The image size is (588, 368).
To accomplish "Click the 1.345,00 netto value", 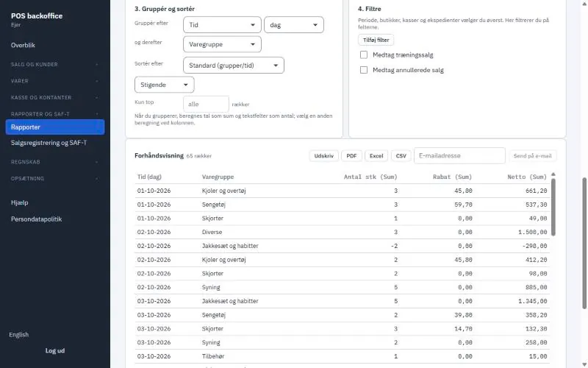I will (x=532, y=301).
